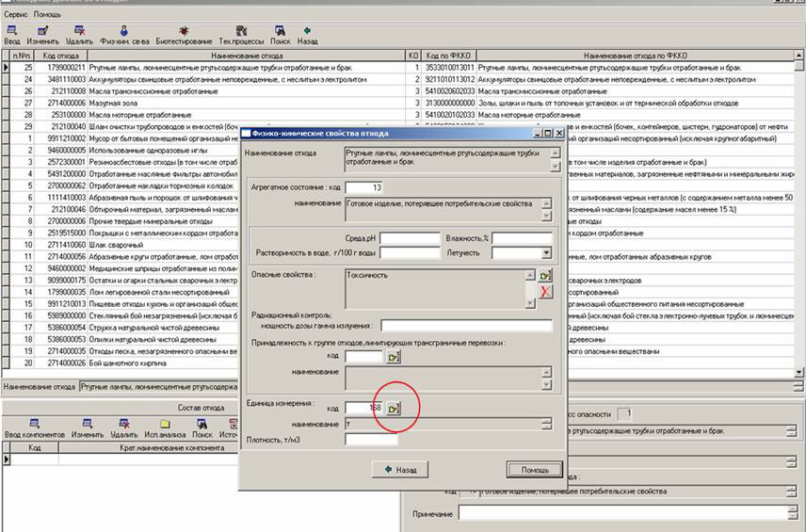Delete hazardous property with the red X icon
The width and height of the screenshot is (806, 532).
click(x=545, y=293)
